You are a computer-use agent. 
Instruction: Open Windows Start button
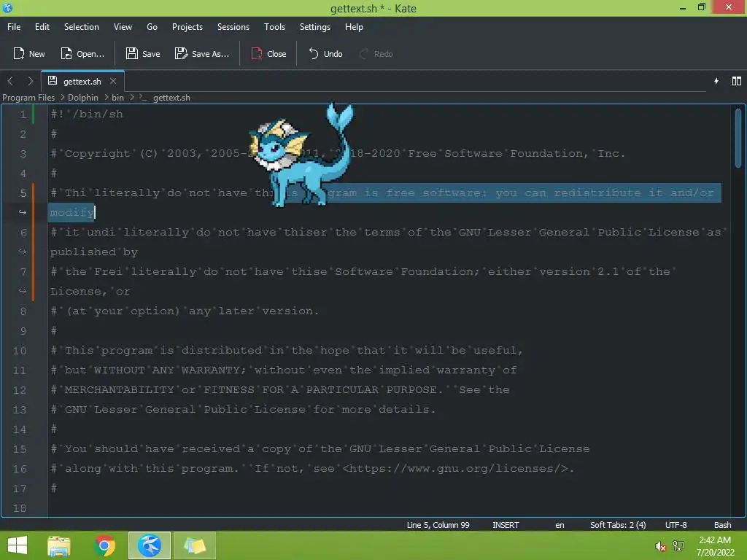click(18, 545)
